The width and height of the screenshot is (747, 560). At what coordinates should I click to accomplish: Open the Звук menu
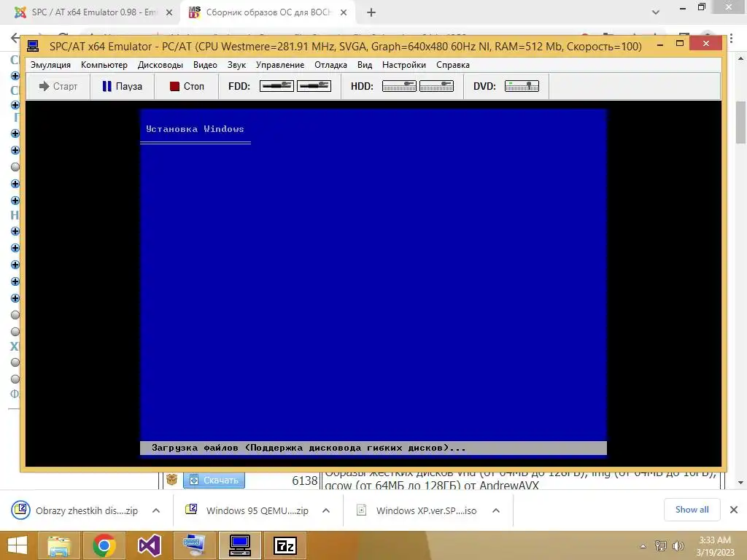point(236,65)
